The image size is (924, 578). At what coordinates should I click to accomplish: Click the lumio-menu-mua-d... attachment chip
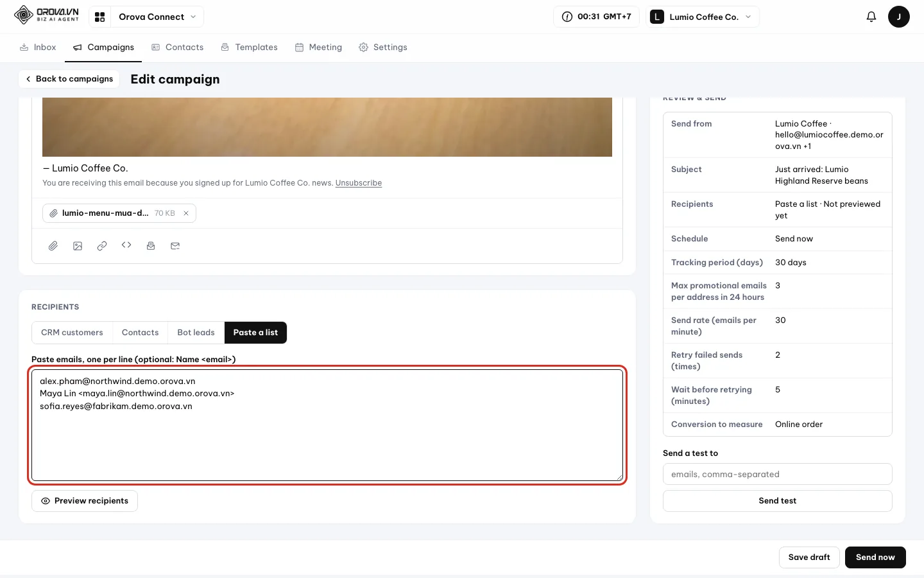click(x=119, y=213)
